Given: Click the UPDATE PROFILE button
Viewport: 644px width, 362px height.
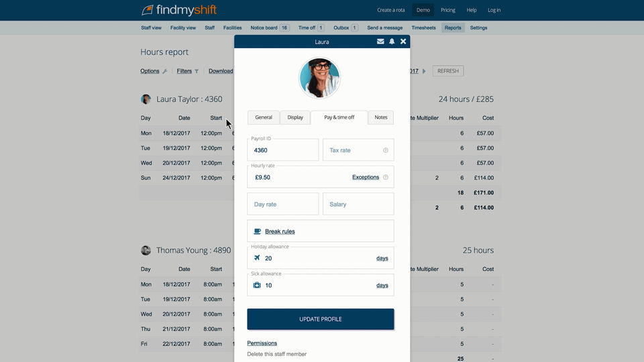Looking at the screenshot, I should click(x=321, y=319).
